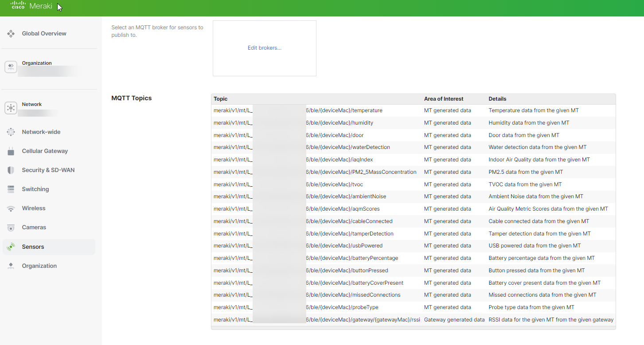The height and width of the screenshot is (345, 644).
Task: Select the Global Overview icon
Action: 11,33
